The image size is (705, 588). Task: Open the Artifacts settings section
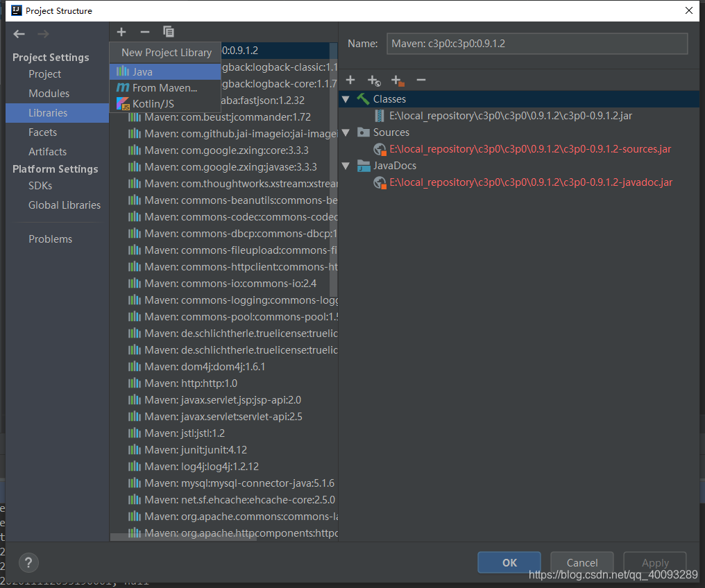(47, 152)
